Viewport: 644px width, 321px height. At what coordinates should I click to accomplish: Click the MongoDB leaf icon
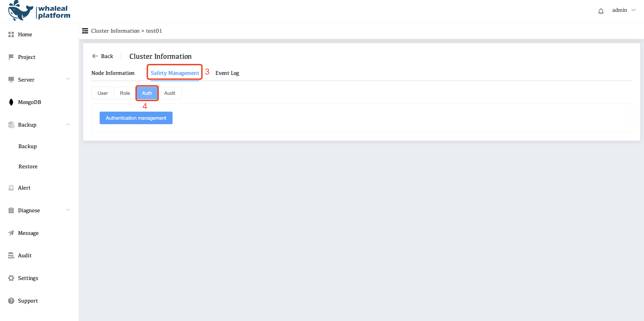coord(11,102)
